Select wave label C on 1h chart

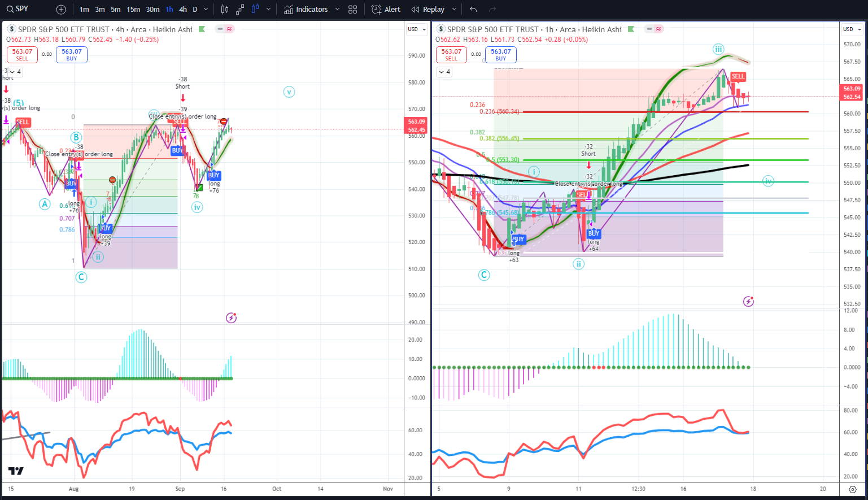coord(484,275)
